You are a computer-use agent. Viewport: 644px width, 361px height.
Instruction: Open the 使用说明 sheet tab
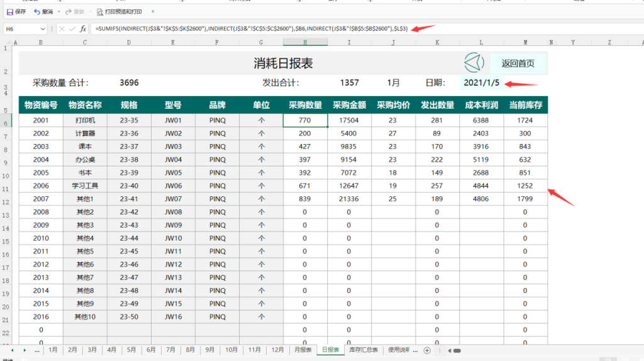coord(398,350)
